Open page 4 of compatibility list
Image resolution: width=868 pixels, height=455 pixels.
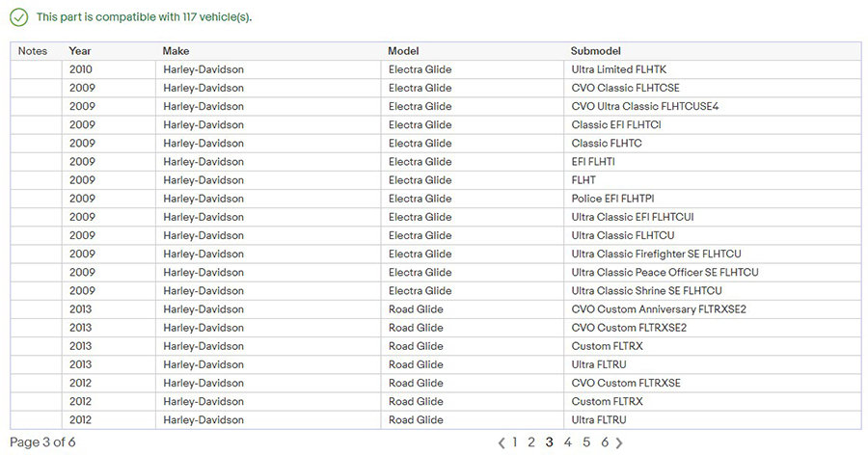pyautogui.click(x=567, y=442)
